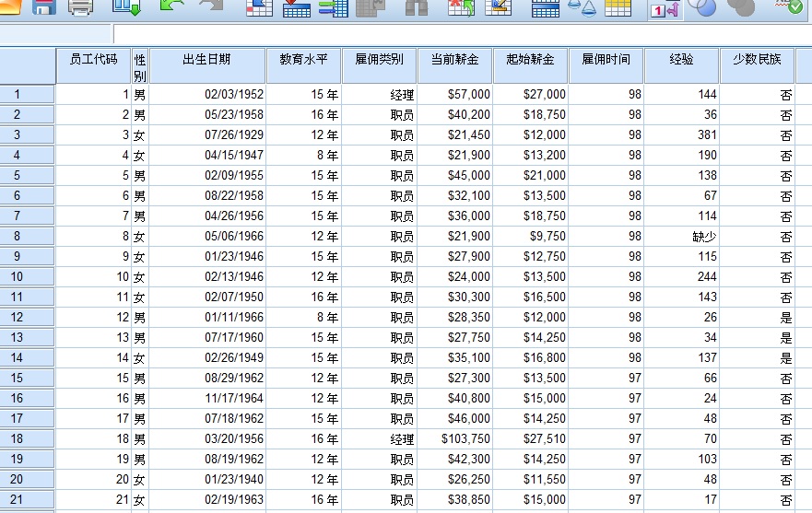Select the 起始薪金 column header
812x513 pixels.
pos(530,65)
